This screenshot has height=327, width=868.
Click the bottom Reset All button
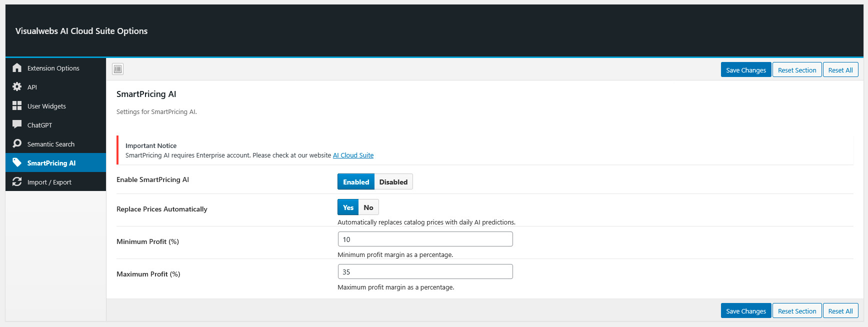click(840, 311)
